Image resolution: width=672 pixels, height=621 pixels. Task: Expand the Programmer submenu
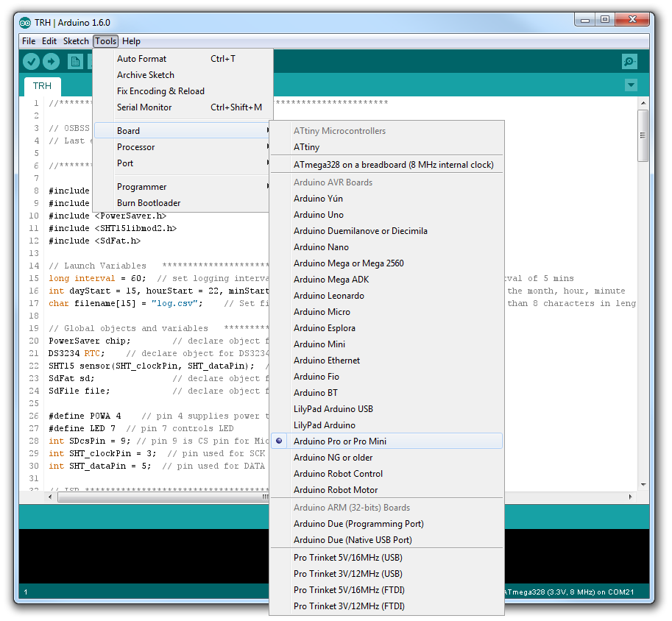(x=183, y=187)
